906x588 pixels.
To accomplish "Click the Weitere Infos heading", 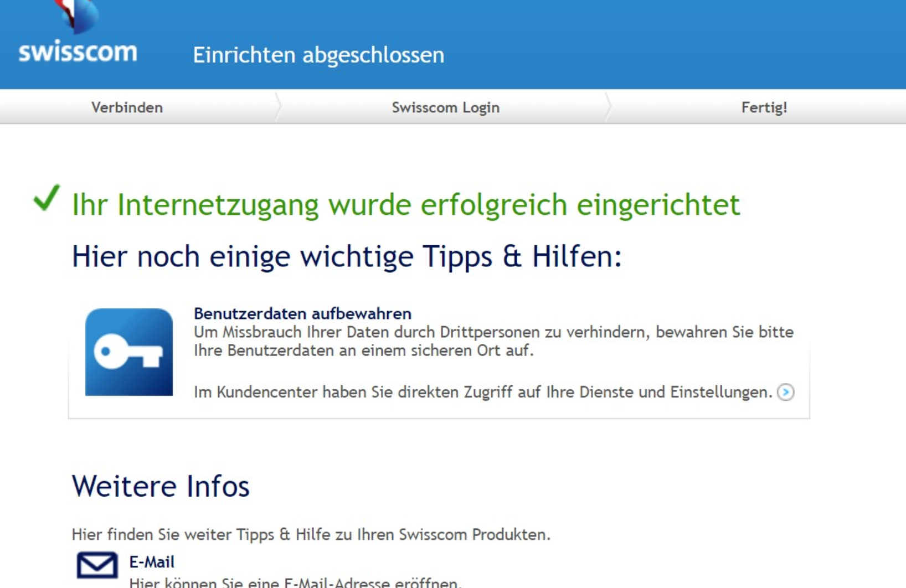I will (161, 486).
